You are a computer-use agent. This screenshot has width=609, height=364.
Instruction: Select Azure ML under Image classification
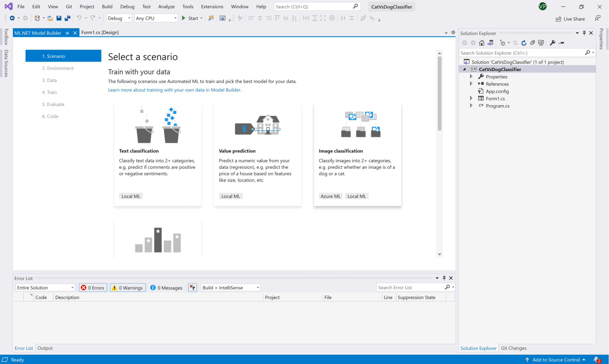click(x=330, y=196)
